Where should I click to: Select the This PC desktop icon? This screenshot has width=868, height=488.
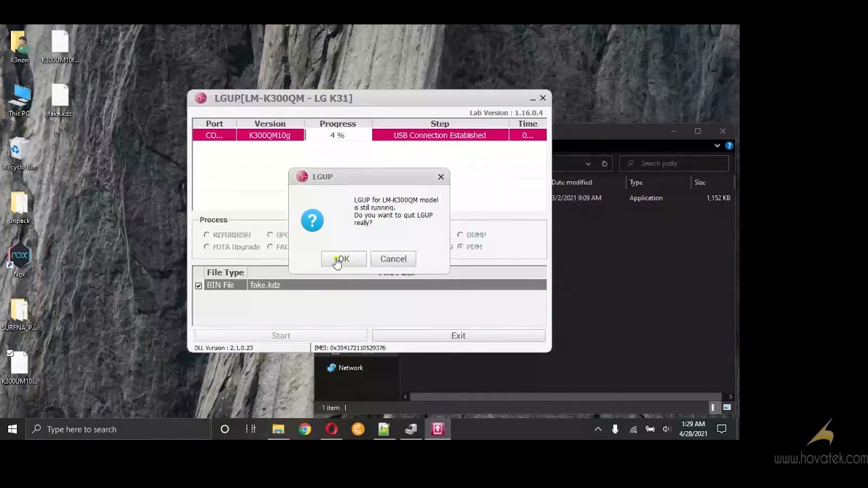tap(19, 100)
